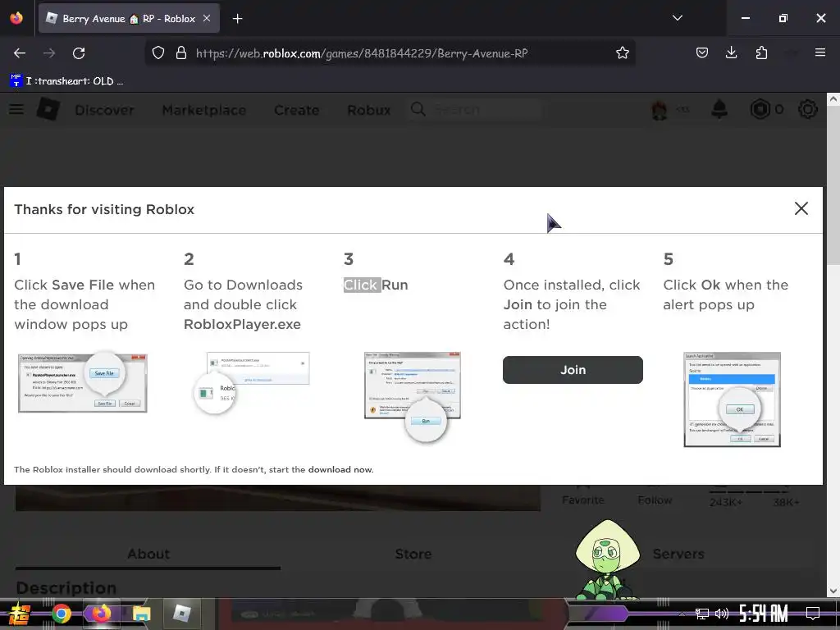Click the Peridot desktop mascot character
Image resolution: width=840 pixels, height=630 pixels.
[607, 559]
